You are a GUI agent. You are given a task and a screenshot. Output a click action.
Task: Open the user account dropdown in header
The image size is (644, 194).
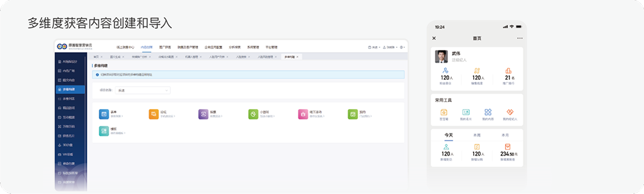pos(390,47)
